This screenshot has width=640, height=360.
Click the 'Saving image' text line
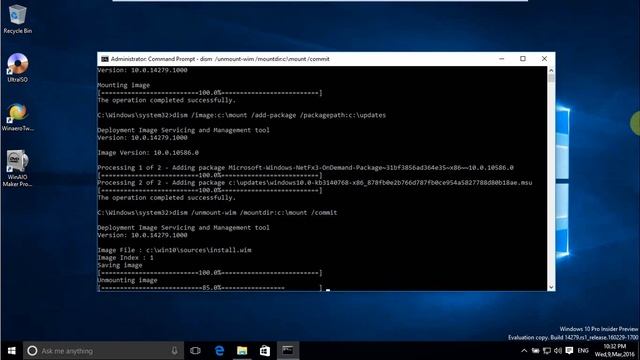[x=120, y=265]
